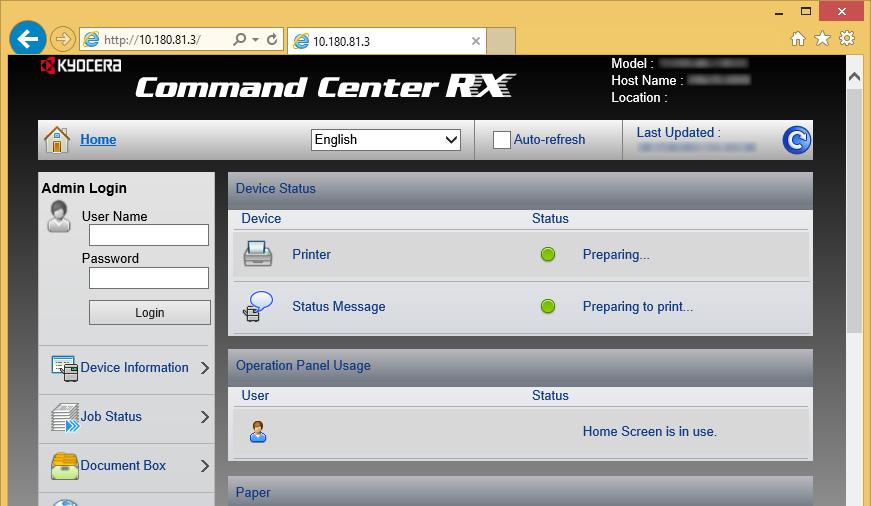Open the address bar autocomplete dropdown arrow
This screenshot has width=871, height=506.
point(255,39)
